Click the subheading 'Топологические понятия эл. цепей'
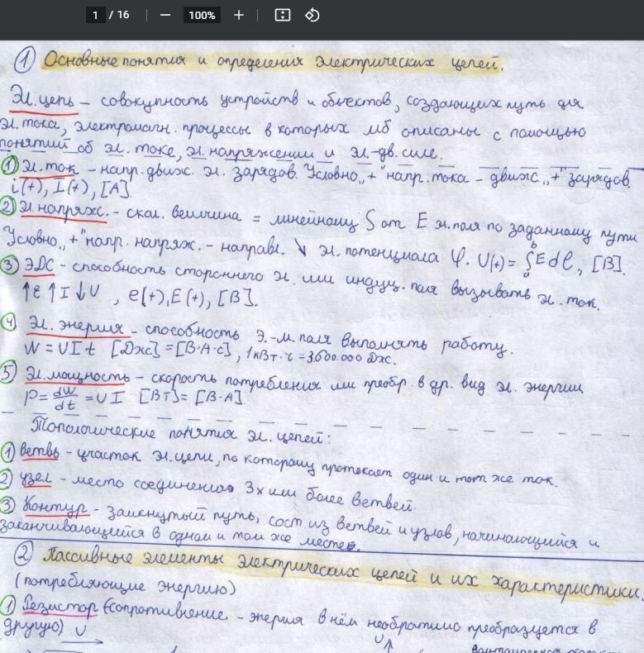 (x=179, y=431)
